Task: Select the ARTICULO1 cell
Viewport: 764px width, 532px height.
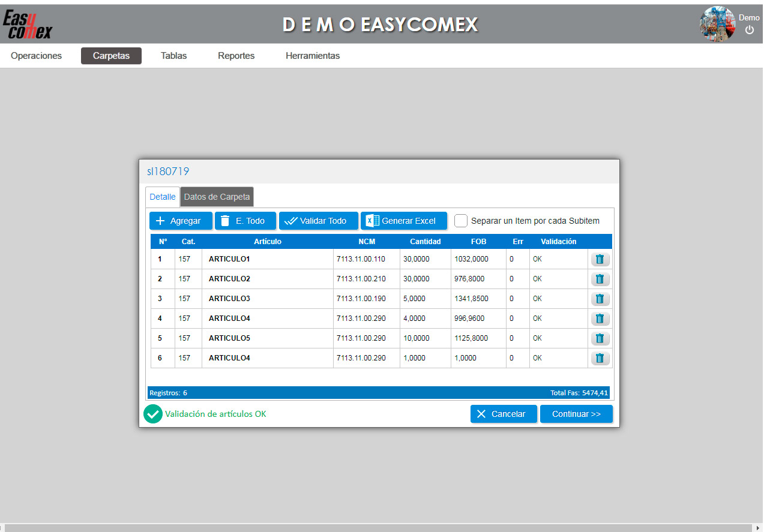Action: [268, 259]
